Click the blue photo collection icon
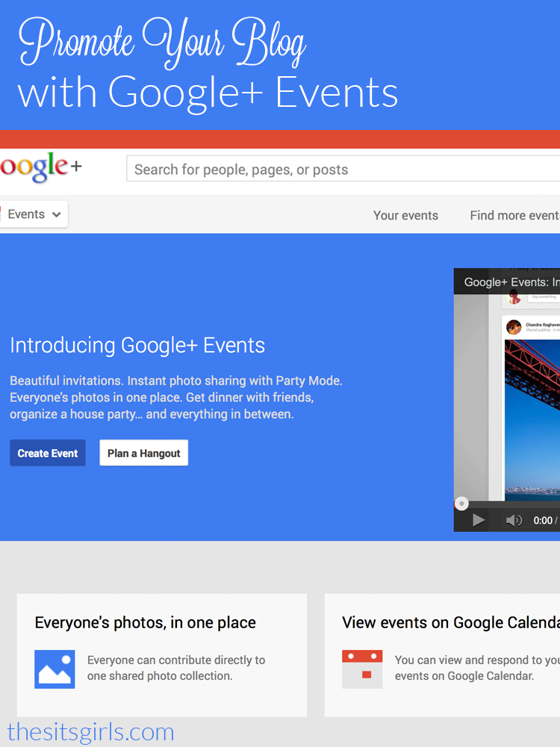This screenshot has width=560, height=747. pyautogui.click(x=55, y=669)
